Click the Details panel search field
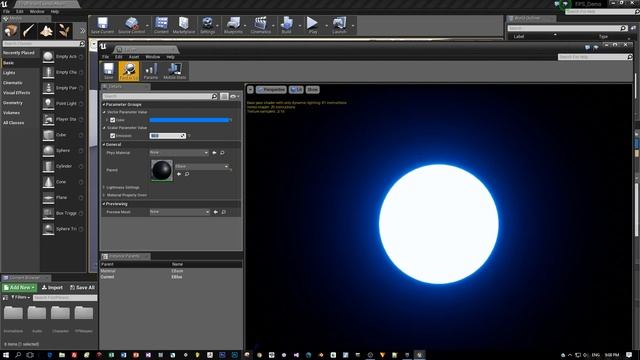 [x=160, y=96]
